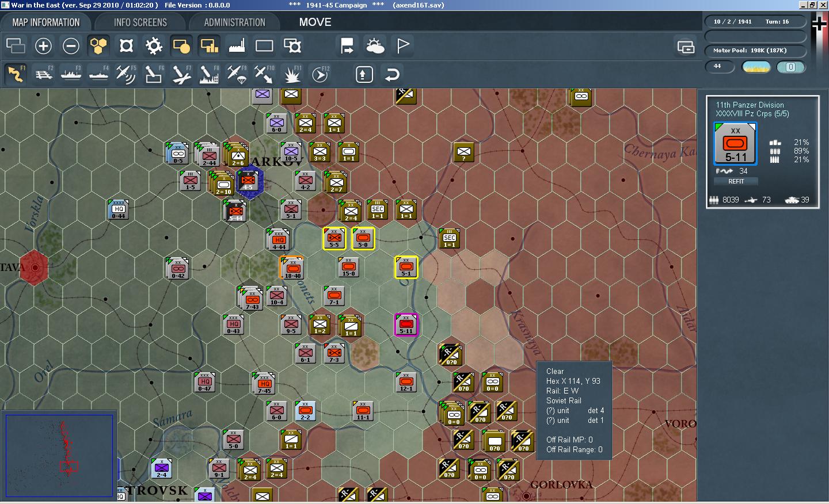Select the 10-4 infantry counter
Image resolution: width=829 pixels, height=504 pixels.
[276, 296]
